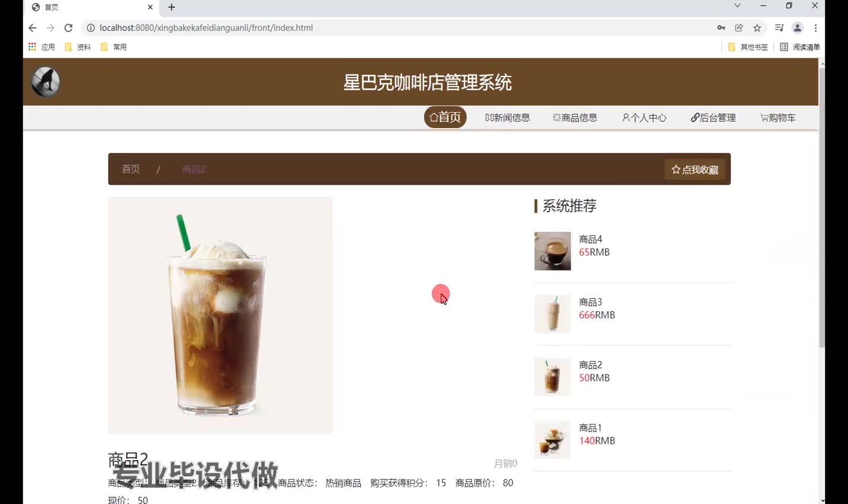Open the Chrome profile avatar
This screenshot has height=504, width=848.
(798, 28)
